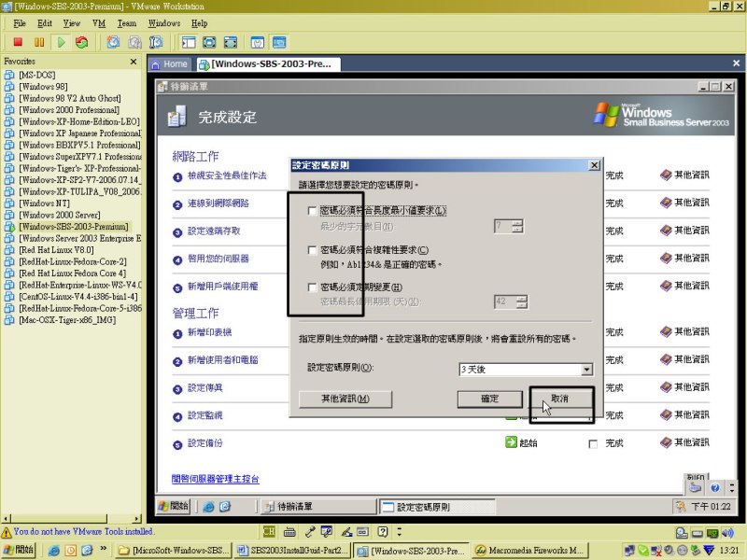Check the 完成 checkbox for 設定備份
This screenshot has width=747, height=560.
(x=593, y=444)
